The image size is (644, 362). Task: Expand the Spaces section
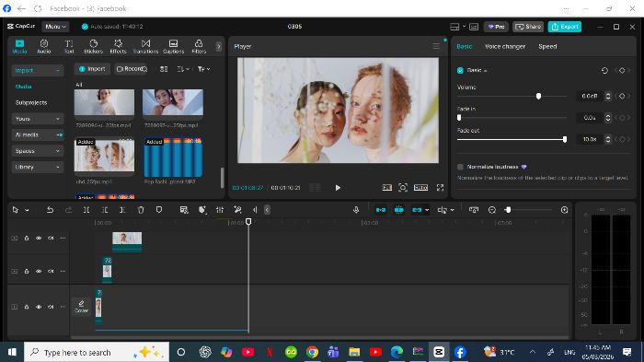[x=38, y=151]
